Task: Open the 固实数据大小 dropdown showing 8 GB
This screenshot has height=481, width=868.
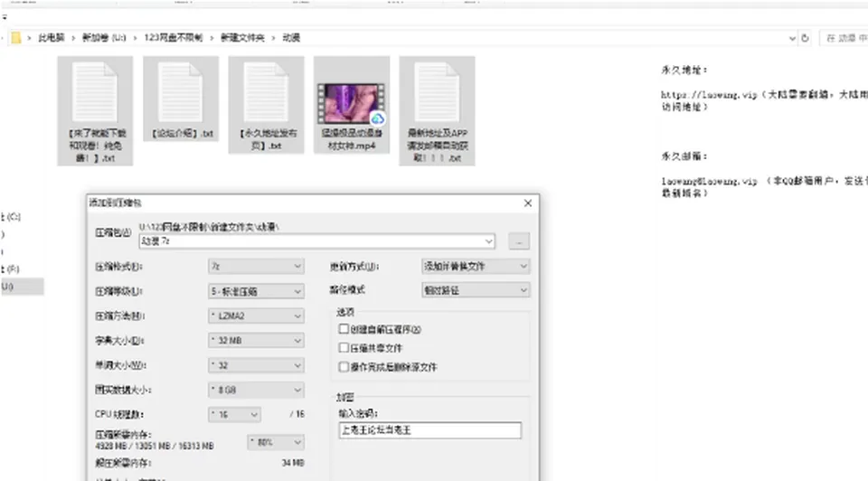Action: [256, 390]
